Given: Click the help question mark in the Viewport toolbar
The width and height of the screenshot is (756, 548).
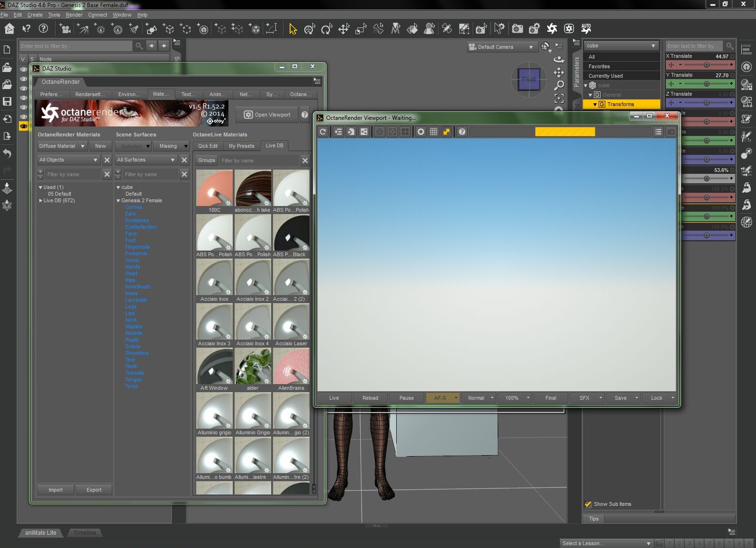Looking at the screenshot, I should point(462,132).
